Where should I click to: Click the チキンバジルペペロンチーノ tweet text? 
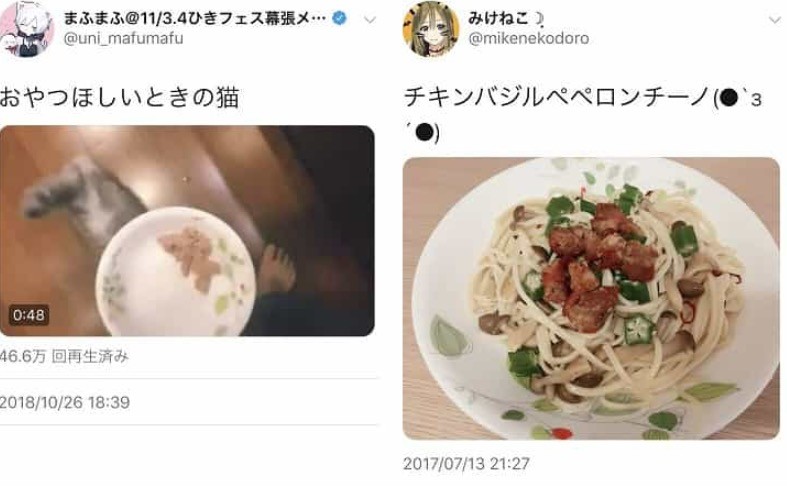click(x=557, y=97)
